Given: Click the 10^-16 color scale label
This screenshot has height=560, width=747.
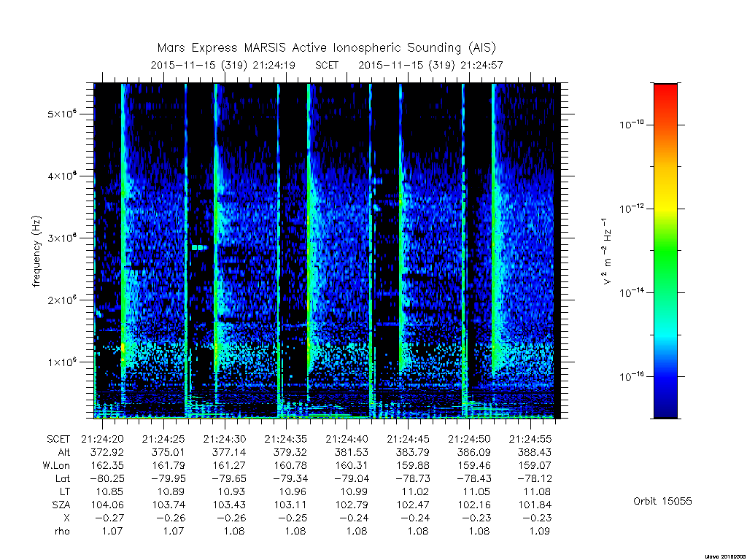Looking at the screenshot, I should tap(631, 376).
